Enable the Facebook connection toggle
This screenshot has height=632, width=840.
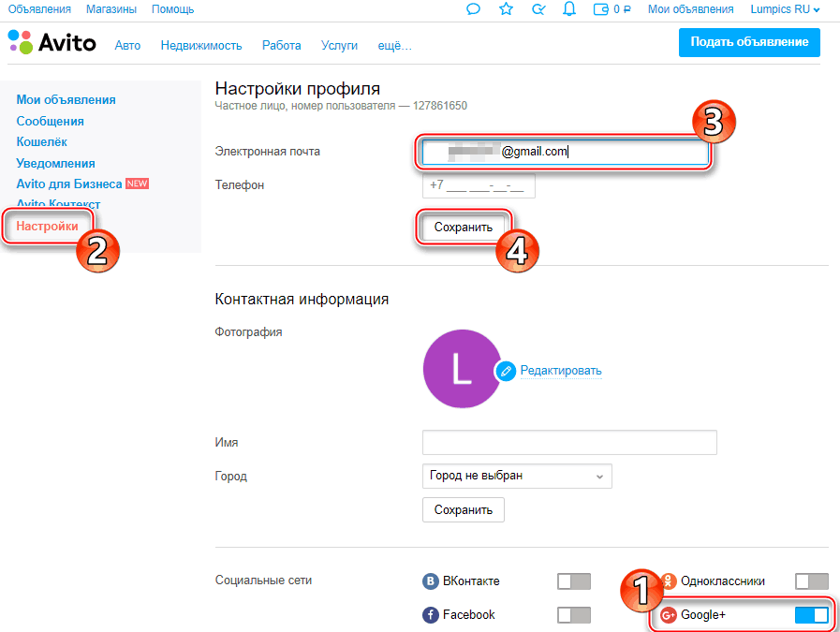click(574, 615)
